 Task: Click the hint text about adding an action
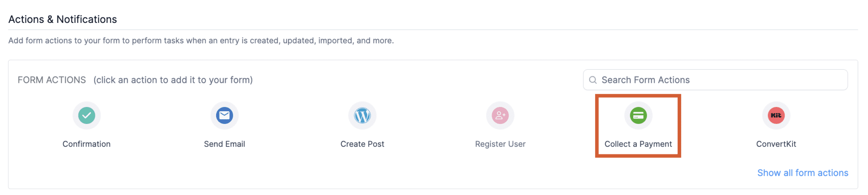pyautogui.click(x=173, y=80)
